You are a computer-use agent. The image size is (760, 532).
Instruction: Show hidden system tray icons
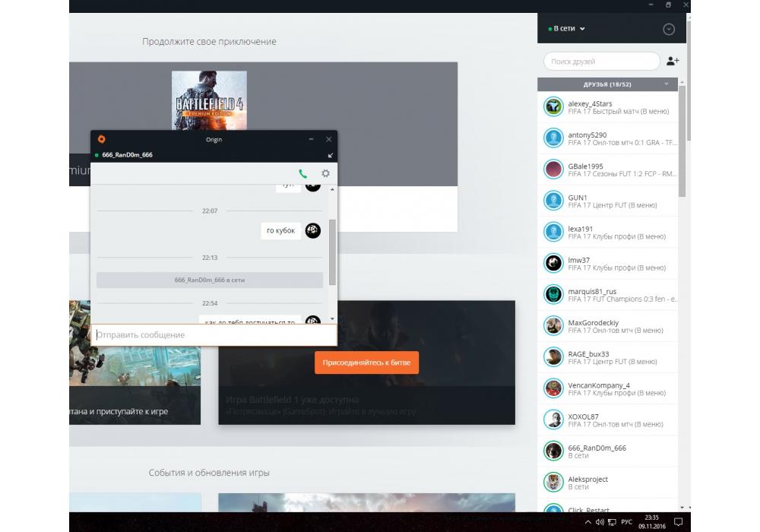pos(587,523)
